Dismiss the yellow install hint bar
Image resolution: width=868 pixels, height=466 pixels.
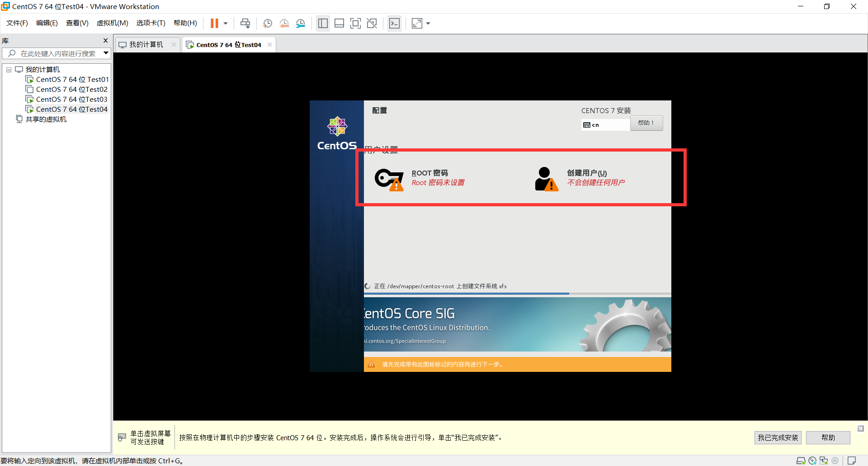click(861, 428)
